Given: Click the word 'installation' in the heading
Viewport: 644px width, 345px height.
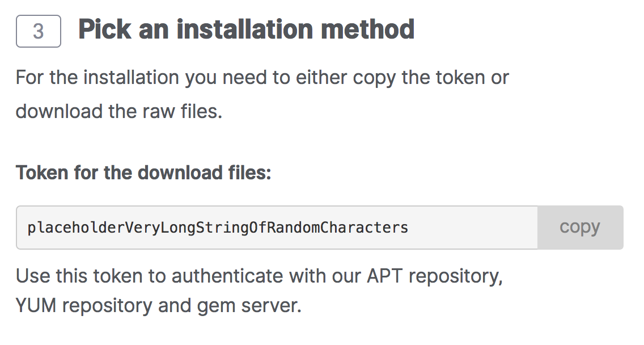Looking at the screenshot, I should pos(245,30).
